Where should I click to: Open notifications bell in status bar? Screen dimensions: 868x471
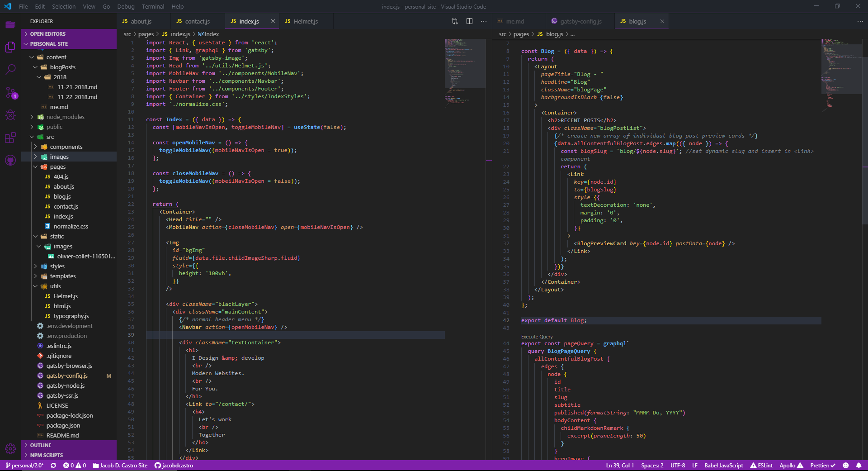pos(858,466)
